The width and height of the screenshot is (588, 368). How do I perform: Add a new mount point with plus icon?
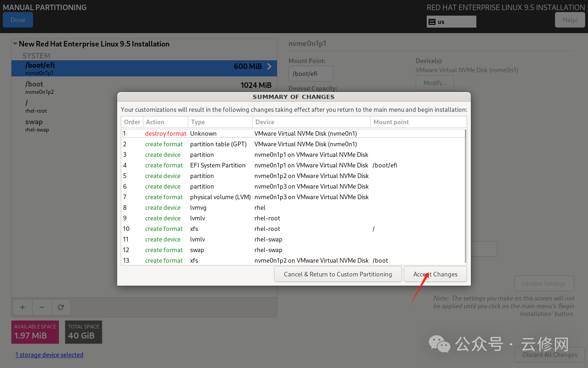[x=23, y=307]
